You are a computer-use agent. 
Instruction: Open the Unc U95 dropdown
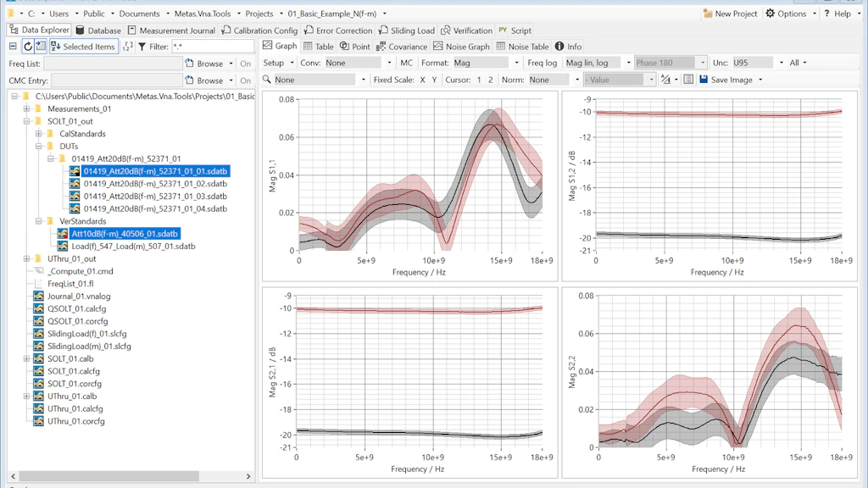758,63
